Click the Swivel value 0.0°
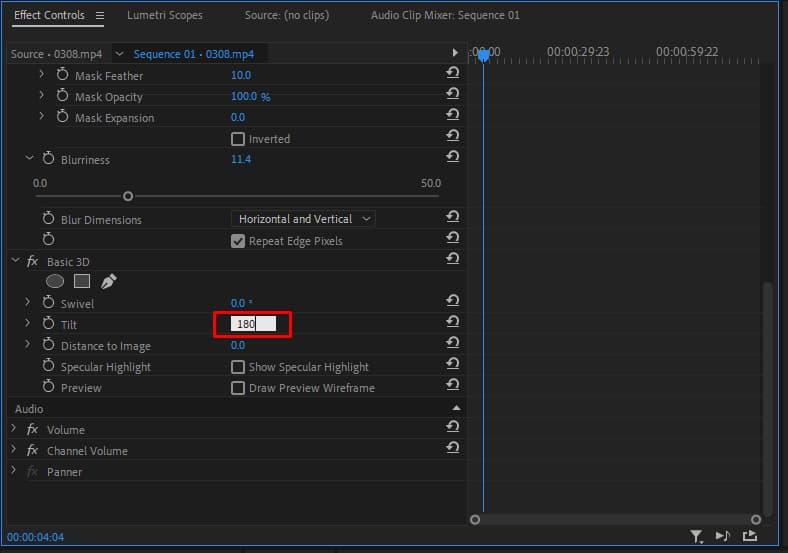This screenshot has height=553, width=788. point(241,303)
